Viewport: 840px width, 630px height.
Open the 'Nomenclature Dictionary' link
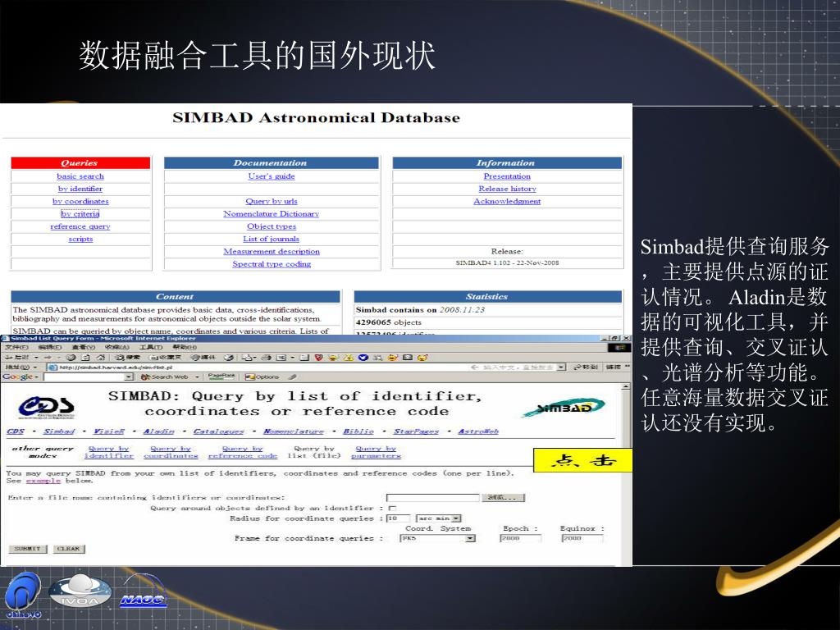coord(271,214)
